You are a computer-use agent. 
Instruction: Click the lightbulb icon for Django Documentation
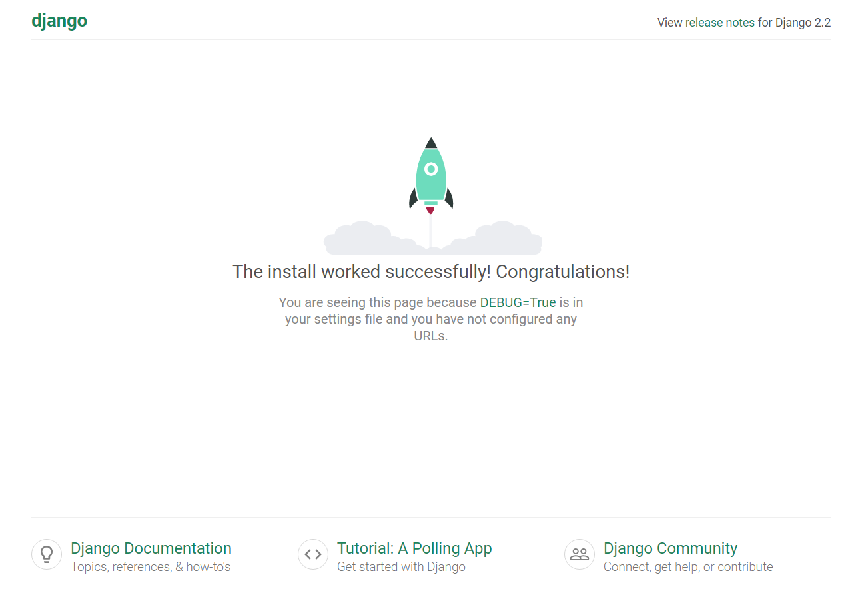tap(47, 554)
